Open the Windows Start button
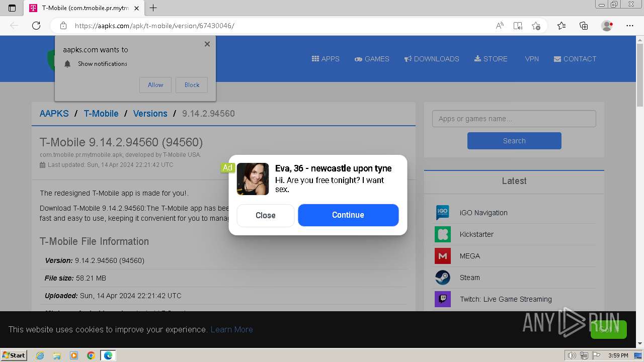644x362 pixels. 14,355
